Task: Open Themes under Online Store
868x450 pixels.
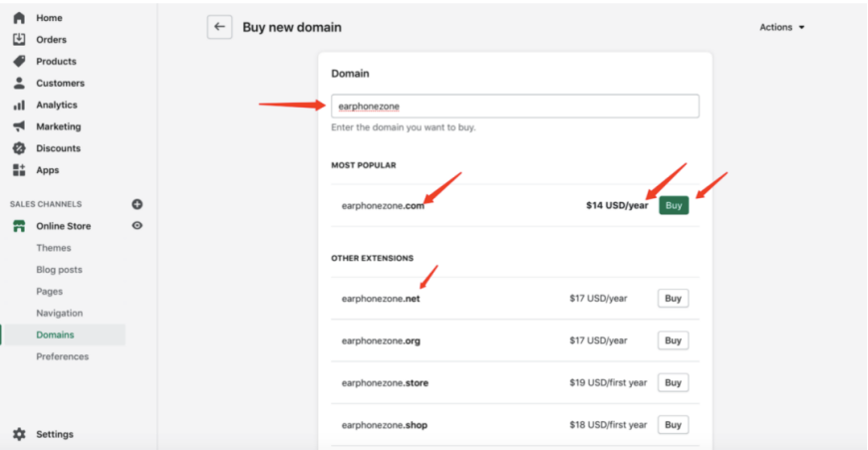Action: pyautogui.click(x=53, y=248)
